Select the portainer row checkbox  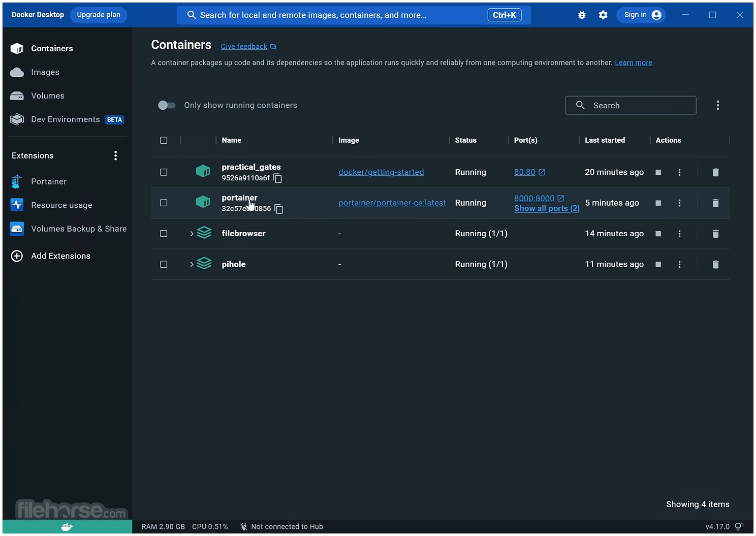click(x=164, y=203)
